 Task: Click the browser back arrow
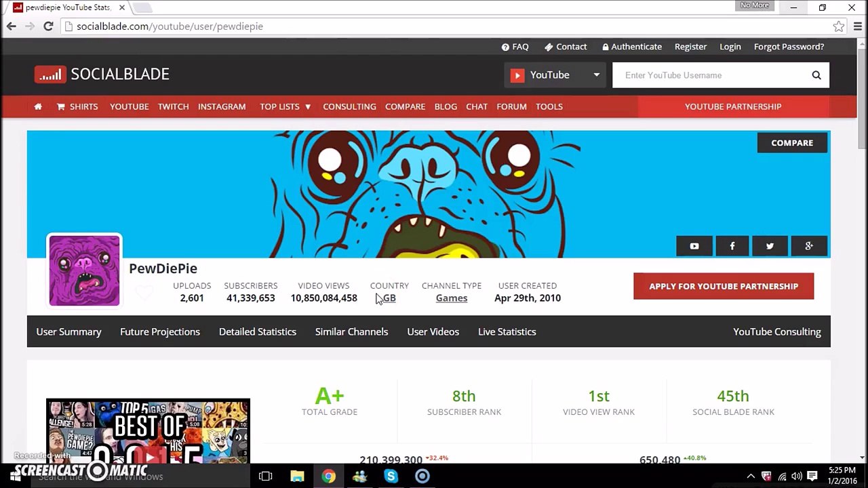(12, 26)
